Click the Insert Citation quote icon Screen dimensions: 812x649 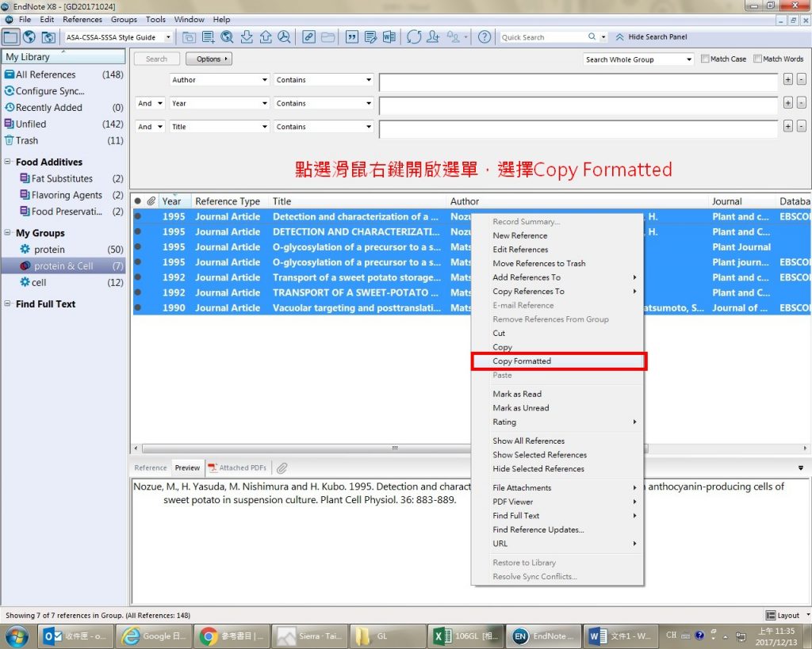(352, 37)
